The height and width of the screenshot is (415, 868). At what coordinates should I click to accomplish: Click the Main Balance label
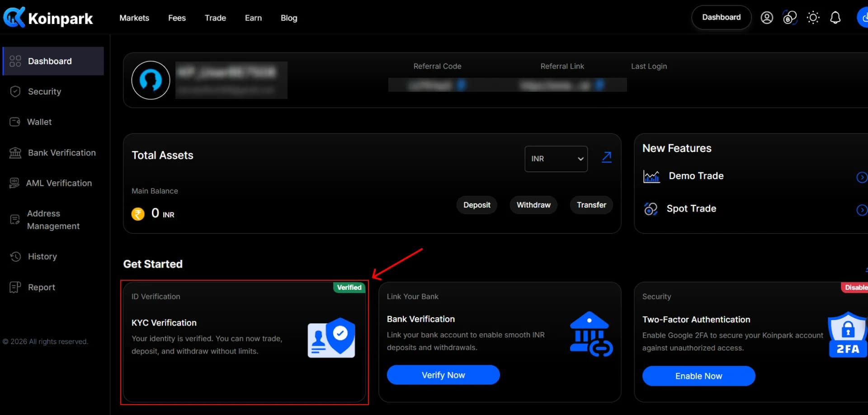click(x=155, y=191)
